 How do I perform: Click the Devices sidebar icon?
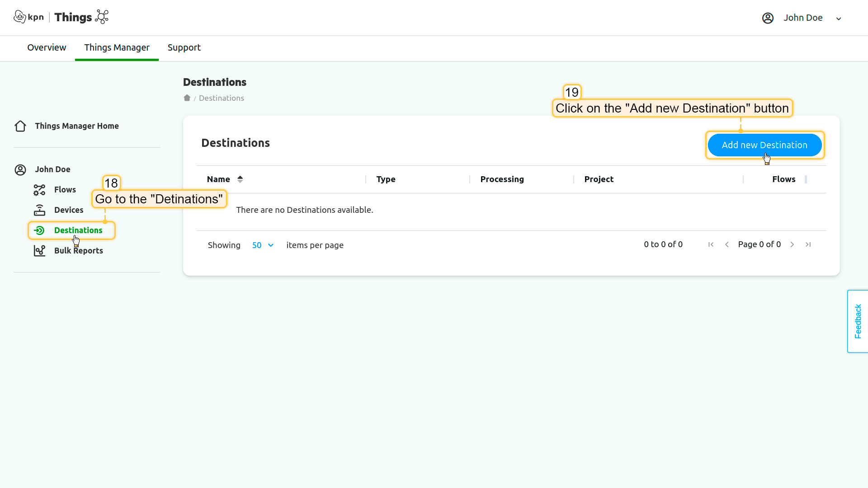click(39, 210)
